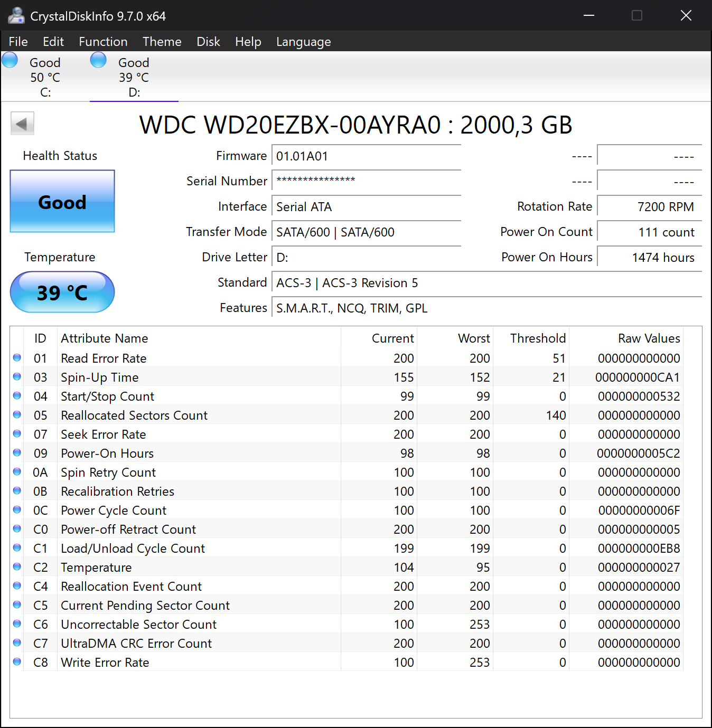Click status dot for Temperature attribute row
Image resolution: width=712 pixels, height=728 pixels.
coord(17,567)
